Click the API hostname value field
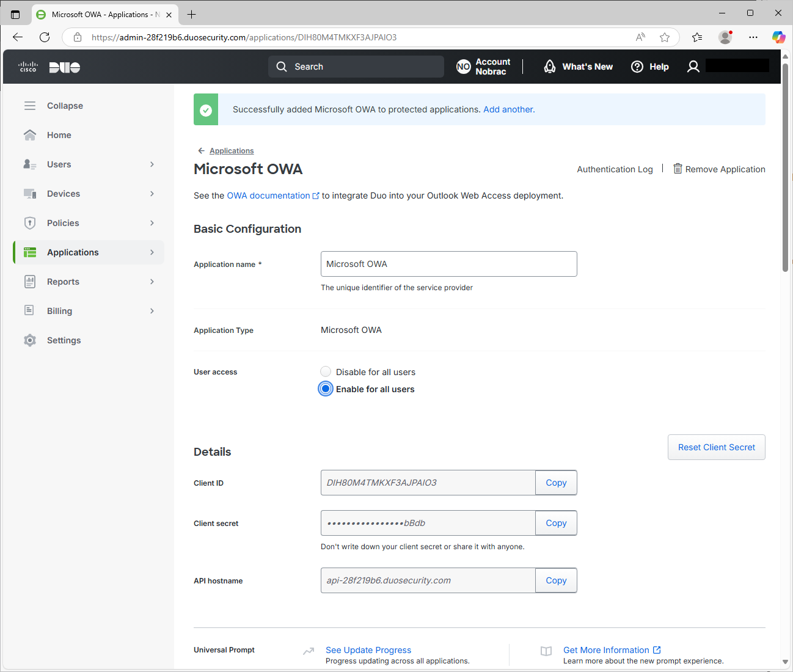The image size is (793, 672). (x=428, y=580)
